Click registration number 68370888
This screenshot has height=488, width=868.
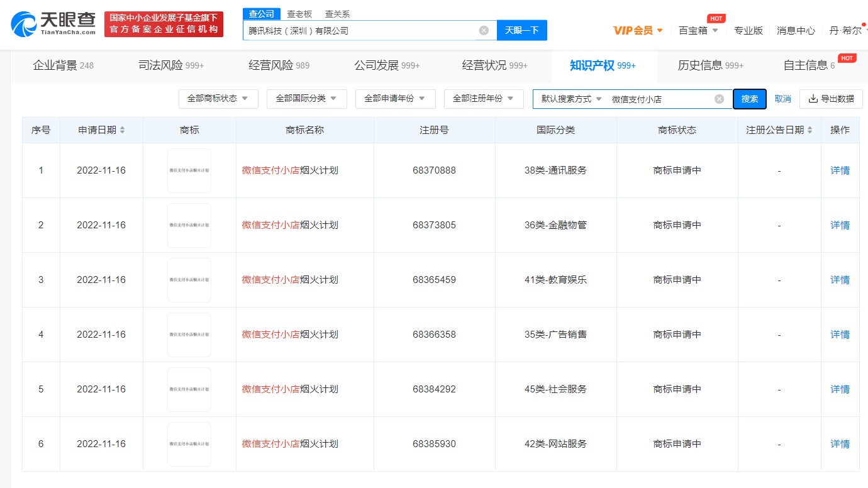coord(435,170)
